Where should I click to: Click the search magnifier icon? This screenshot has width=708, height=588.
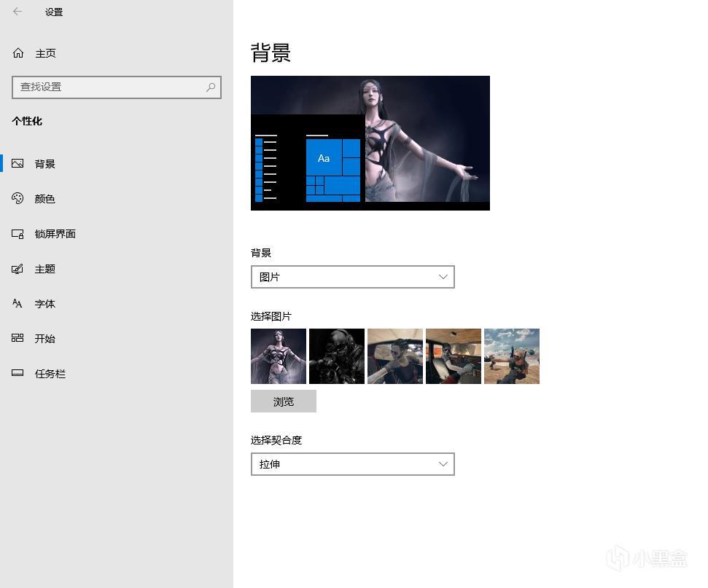(211, 87)
